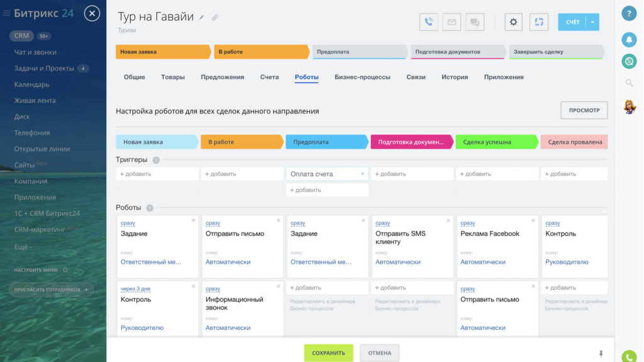644x362 pixels.
Task: Delete the Реклама Facebook robot
Action: pyautogui.click(x=533, y=220)
